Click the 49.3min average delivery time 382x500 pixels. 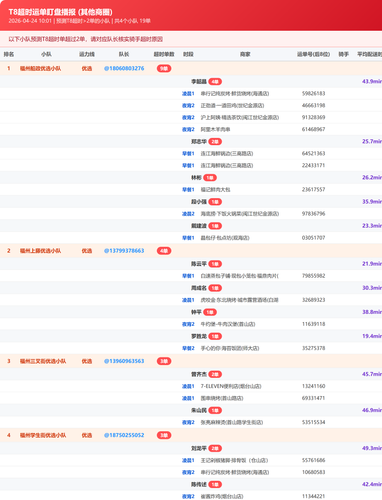pos(372,448)
